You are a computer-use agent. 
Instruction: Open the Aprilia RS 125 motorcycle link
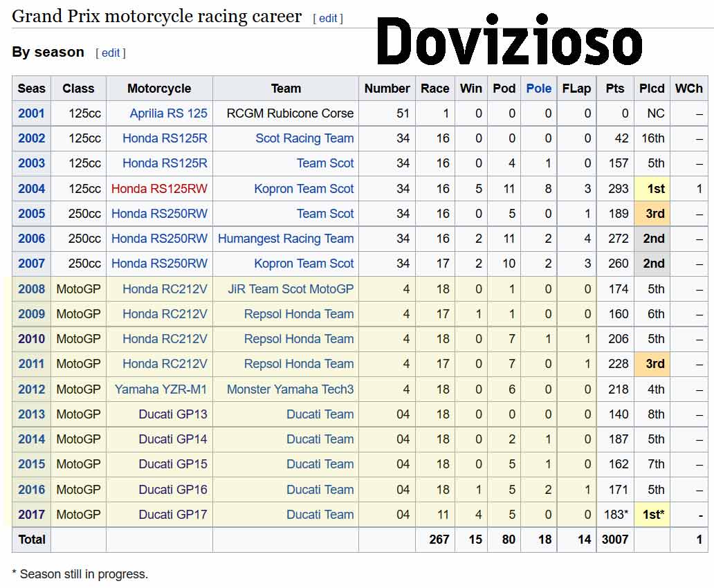point(169,113)
